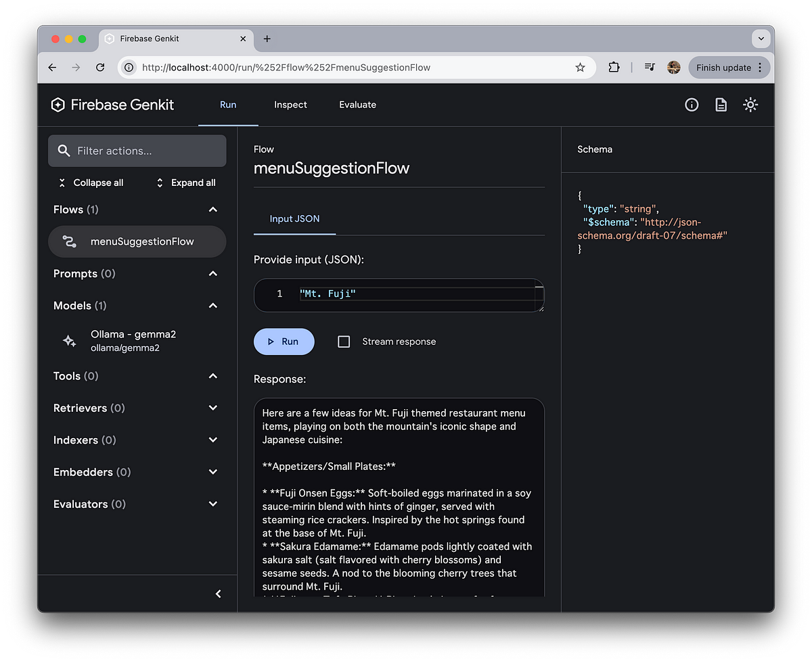Toggle light mode with the theme sun icon
Viewport: 812px width, 662px height.
[x=750, y=105]
